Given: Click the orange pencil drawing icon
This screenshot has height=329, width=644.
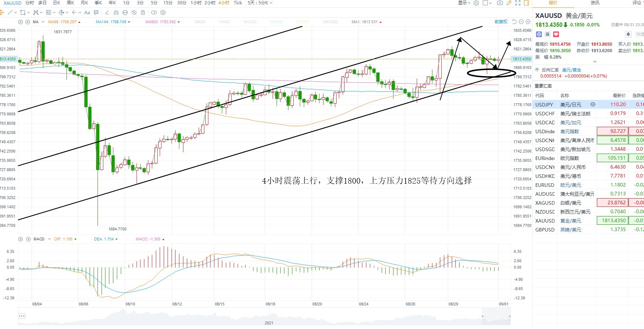Looking at the screenshot, I should (x=509, y=3).
